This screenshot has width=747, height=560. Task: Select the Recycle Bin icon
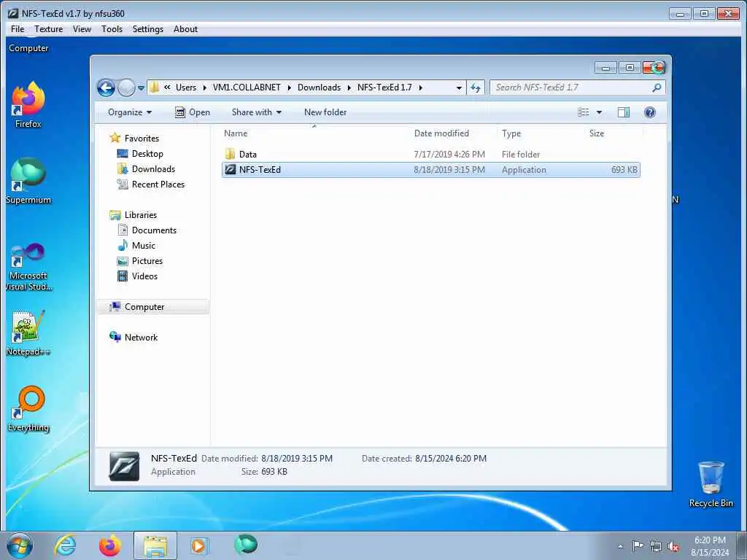(x=711, y=485)
